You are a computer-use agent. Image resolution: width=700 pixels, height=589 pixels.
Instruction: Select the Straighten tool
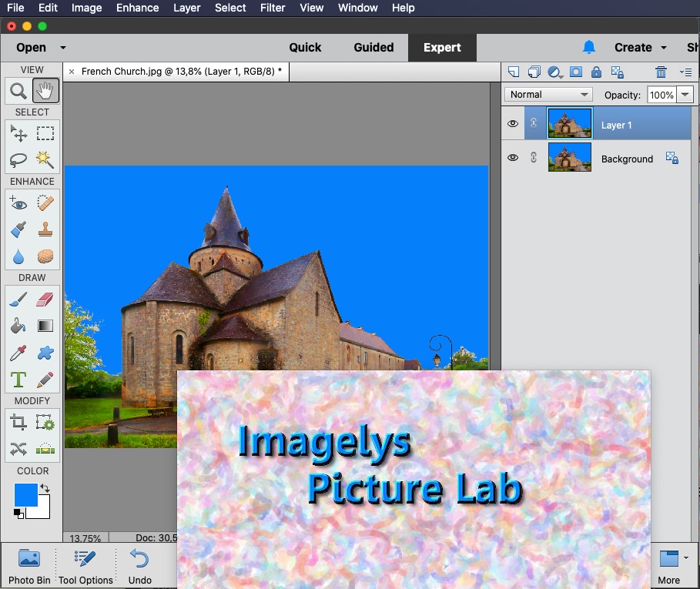(x=45, y=449)
